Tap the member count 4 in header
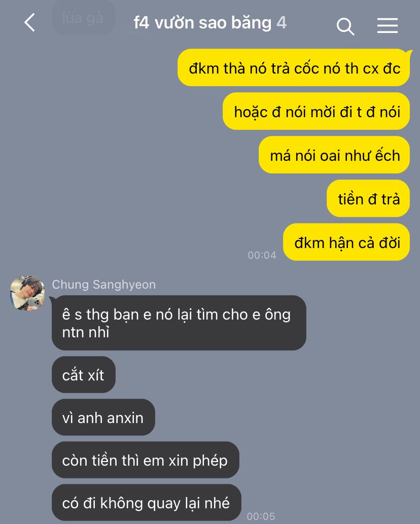 coord(282,23)
